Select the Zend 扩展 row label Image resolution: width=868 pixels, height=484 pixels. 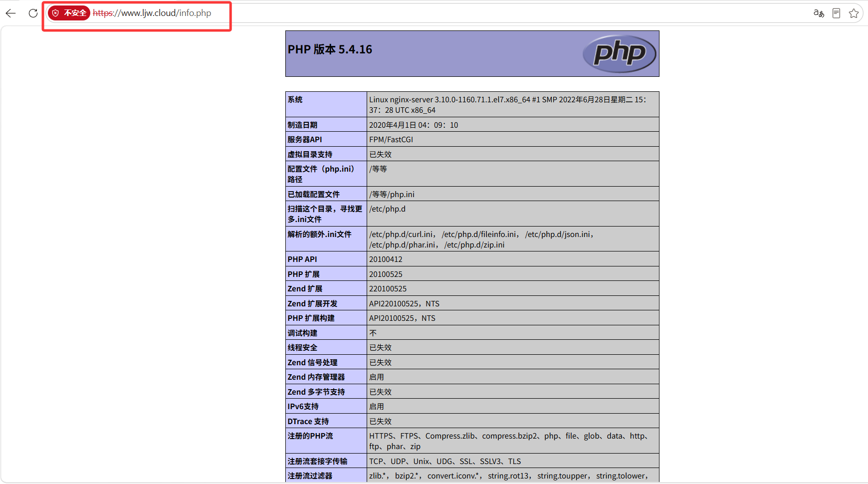tap(305, 289)
